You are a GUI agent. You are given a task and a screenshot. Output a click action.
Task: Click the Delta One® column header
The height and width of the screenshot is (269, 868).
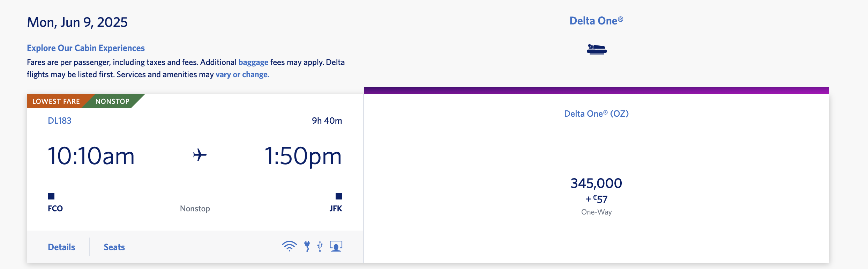(596, 21)
